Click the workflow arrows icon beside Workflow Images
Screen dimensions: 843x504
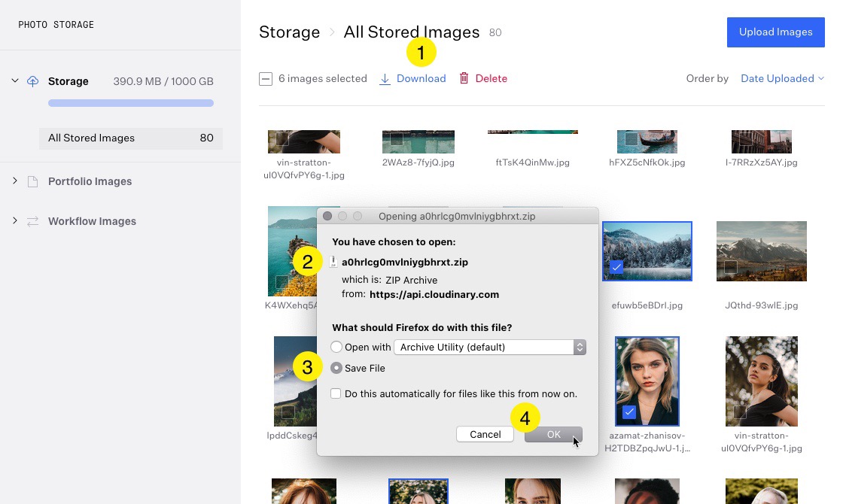(32, 221)
